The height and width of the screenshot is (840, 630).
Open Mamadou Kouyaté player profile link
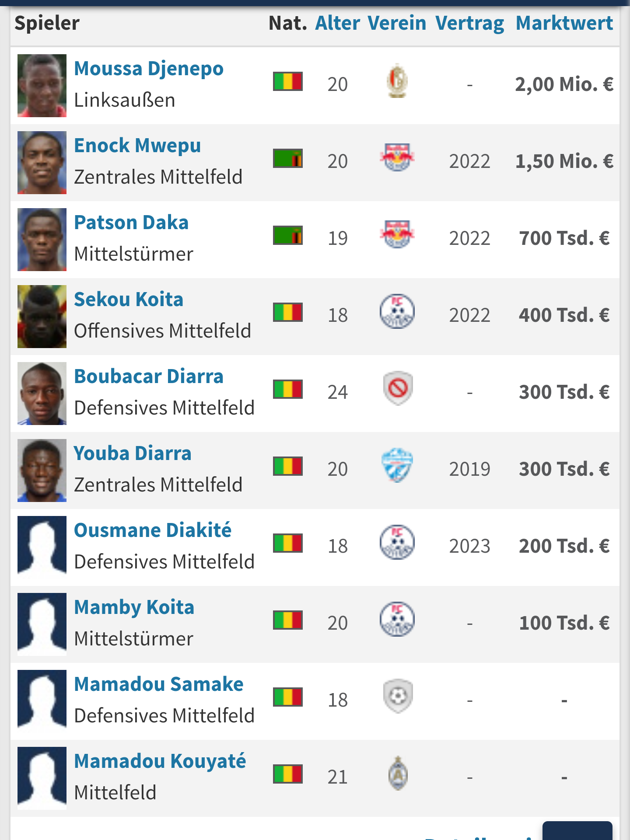tap(160, 762)
